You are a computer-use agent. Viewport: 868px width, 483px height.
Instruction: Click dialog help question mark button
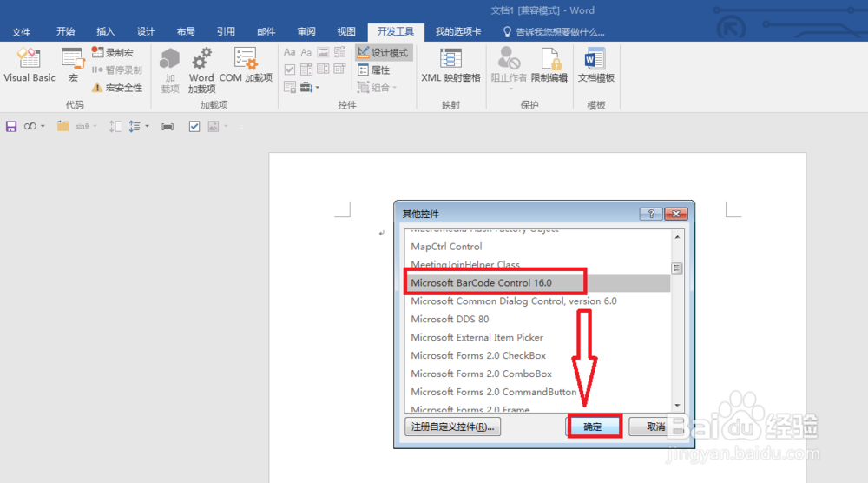[651, 214]
